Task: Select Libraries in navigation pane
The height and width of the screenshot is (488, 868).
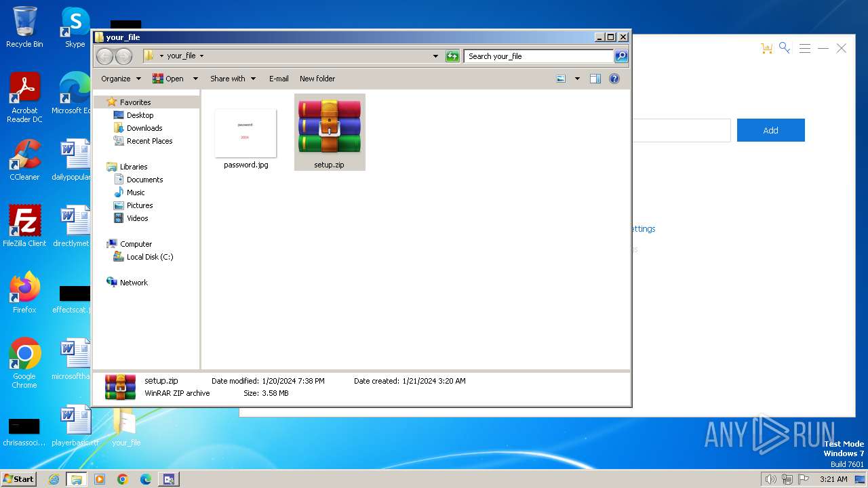Action: pos(134,167)
